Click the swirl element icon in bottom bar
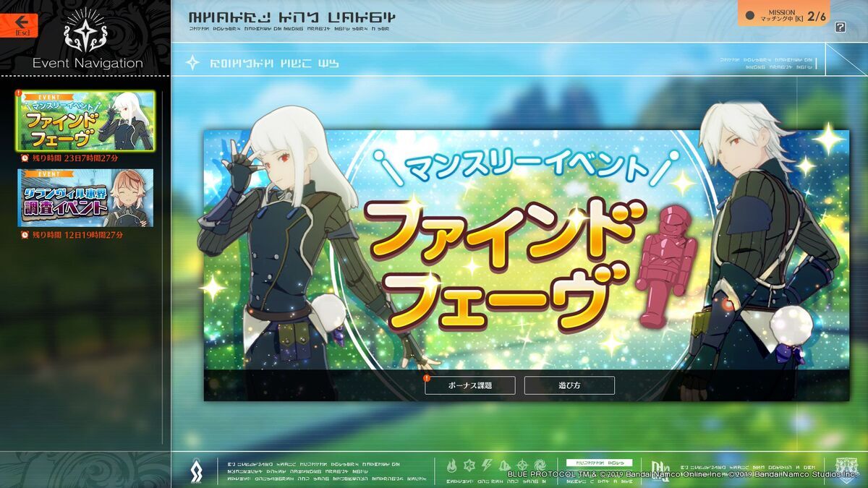Image resolution: width=868 pixels, height=488 pixels. tap(540, 465)
